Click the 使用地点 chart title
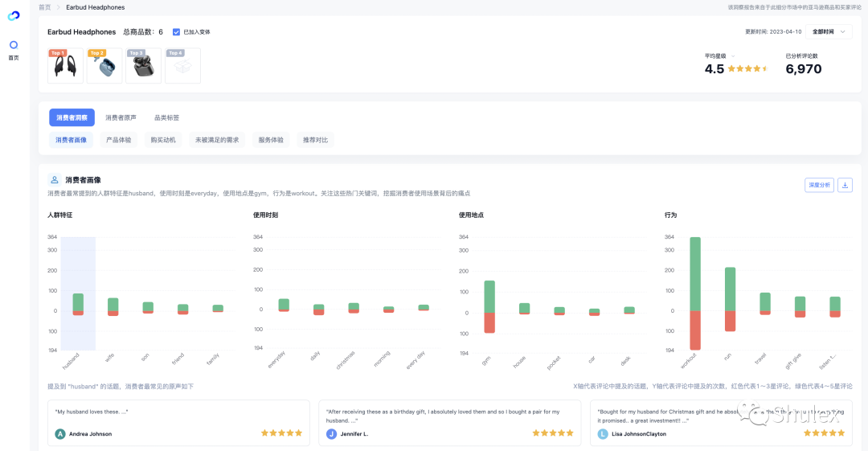This screenshot has width=868, height=451. [471, 215]
